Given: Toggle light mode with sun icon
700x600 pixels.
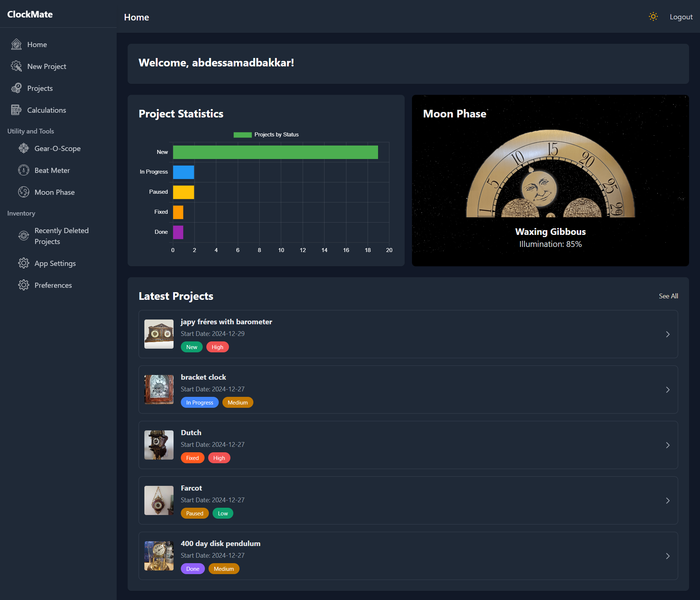Looking at the screenshot, I should [x=653, y=17].
